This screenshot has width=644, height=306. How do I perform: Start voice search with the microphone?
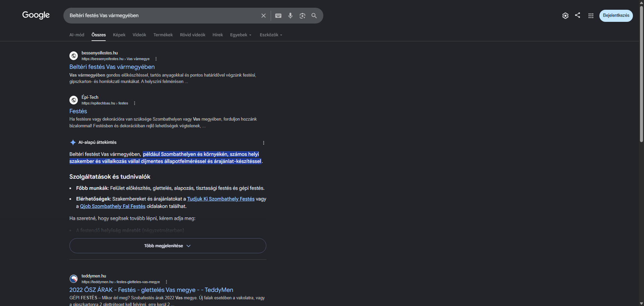tap(290, 15)
